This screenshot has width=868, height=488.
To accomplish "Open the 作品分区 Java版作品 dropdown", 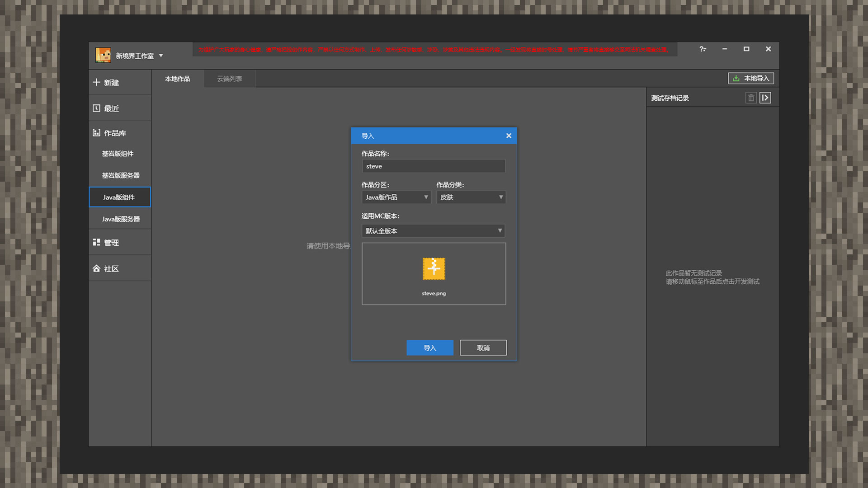I will [x=396, y=197].
